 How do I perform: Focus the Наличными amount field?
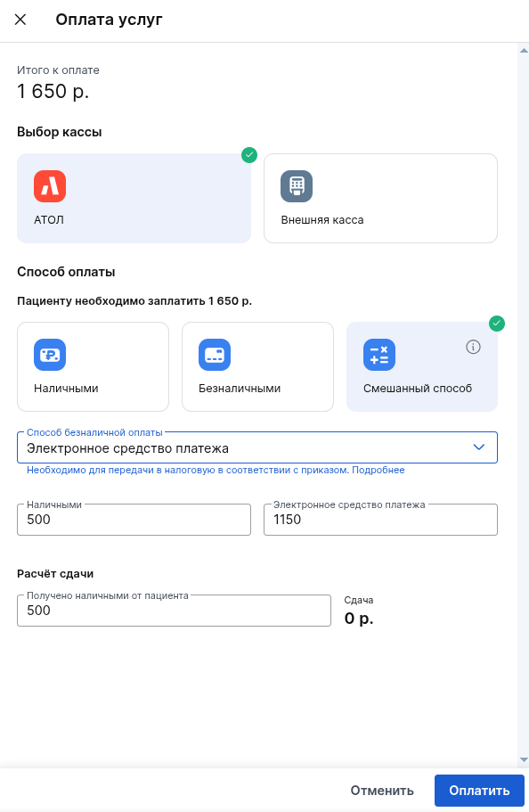134,520
